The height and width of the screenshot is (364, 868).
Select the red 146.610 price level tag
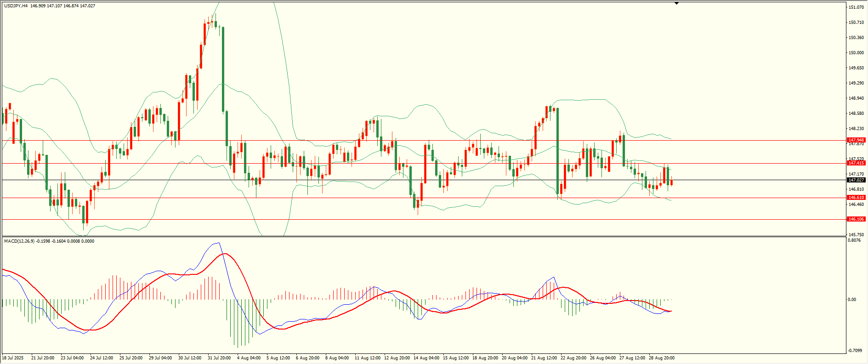(x=856, y=198)
